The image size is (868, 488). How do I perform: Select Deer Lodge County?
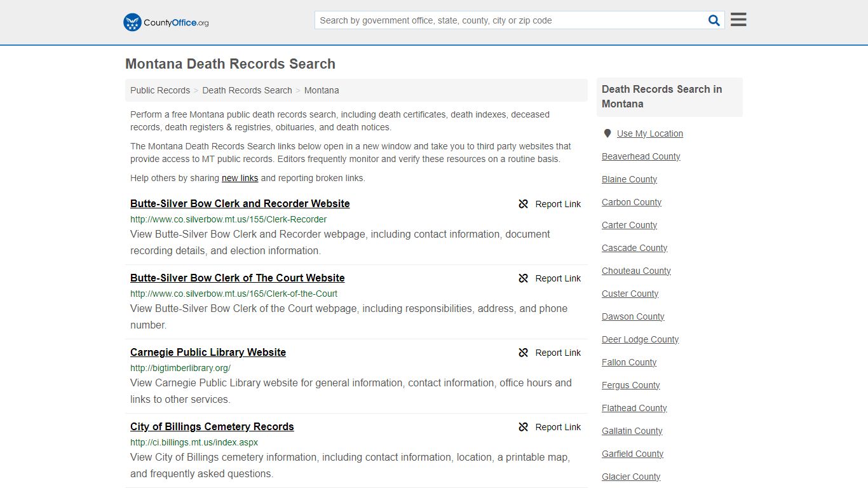[x=641, y=339]
